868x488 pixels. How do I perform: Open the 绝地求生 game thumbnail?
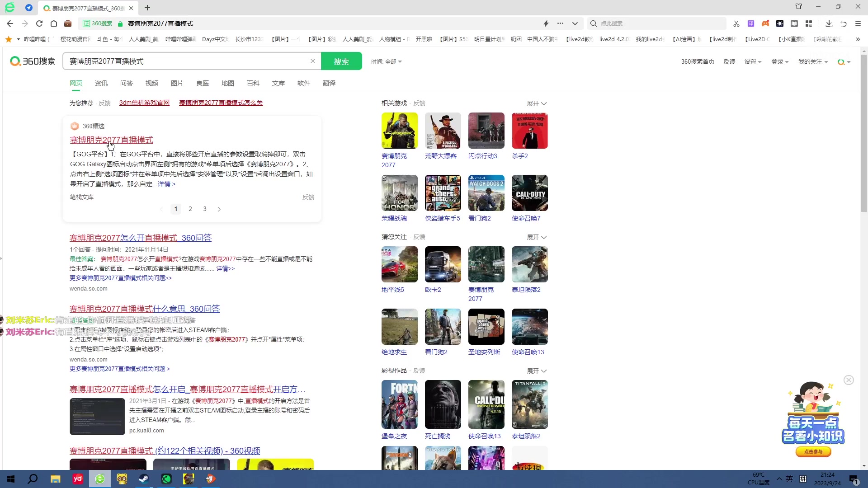tap(400, 327)
